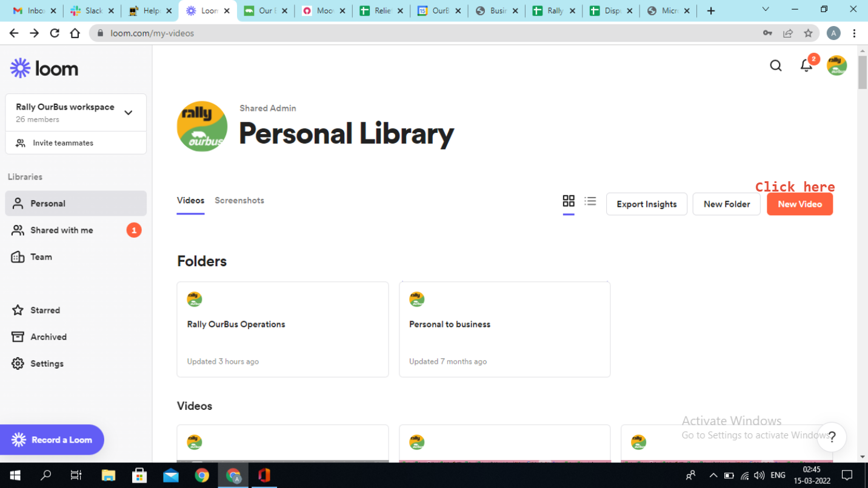The height and width of the screenshot is (488, 868).
Task: Open Microsoft Store from taskbar
Action: pos(139,475)
